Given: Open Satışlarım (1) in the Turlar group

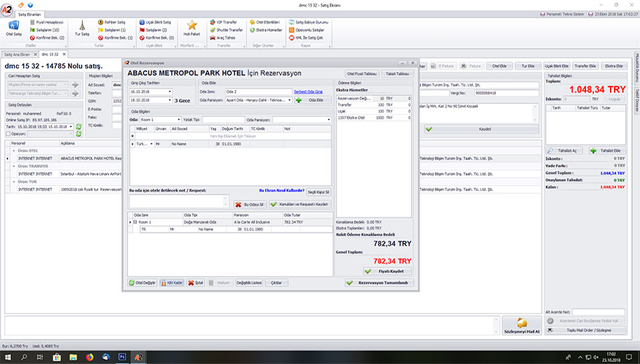Looking at the screenshot, I should 112,30.
